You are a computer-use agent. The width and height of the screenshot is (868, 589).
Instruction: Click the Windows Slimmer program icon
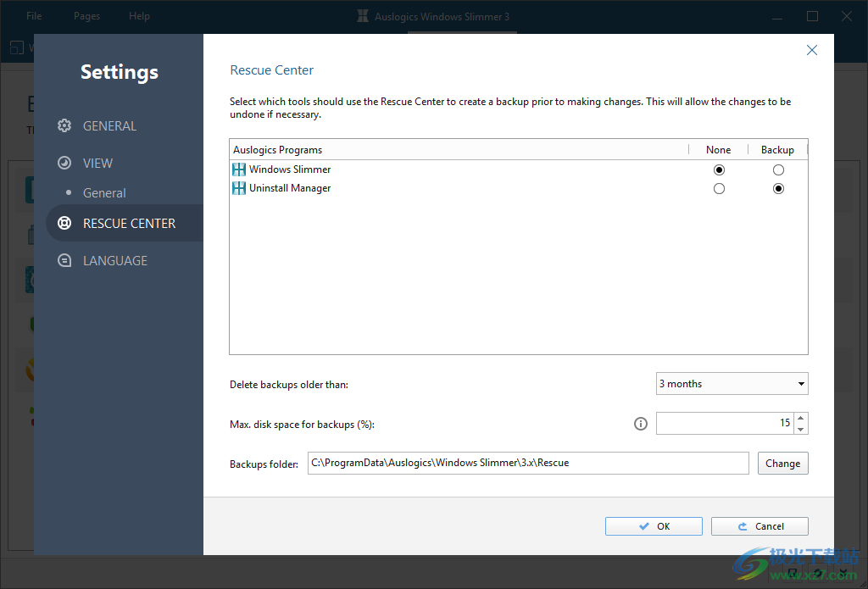pos(238,169)
